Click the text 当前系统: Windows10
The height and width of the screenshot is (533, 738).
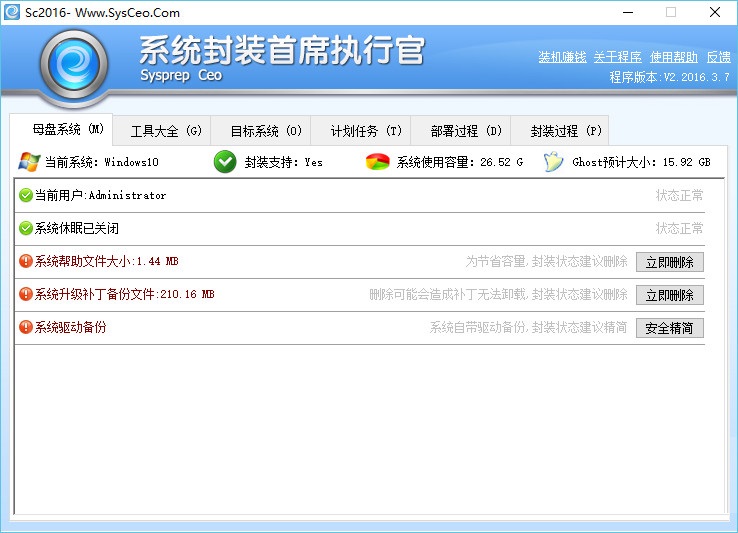pos(102,162)
